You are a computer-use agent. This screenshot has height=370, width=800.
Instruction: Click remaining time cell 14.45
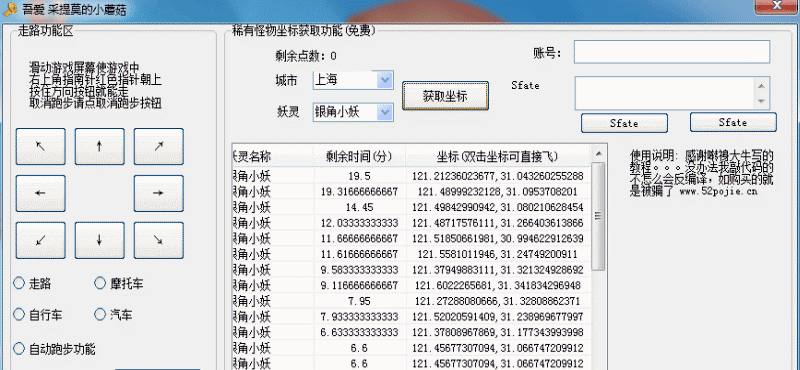[x=360, y=207]
